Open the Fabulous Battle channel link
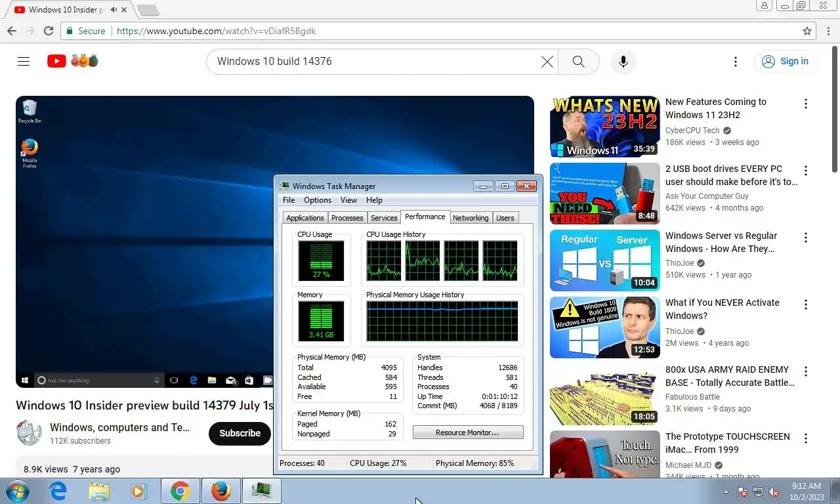 pos(692,397)
